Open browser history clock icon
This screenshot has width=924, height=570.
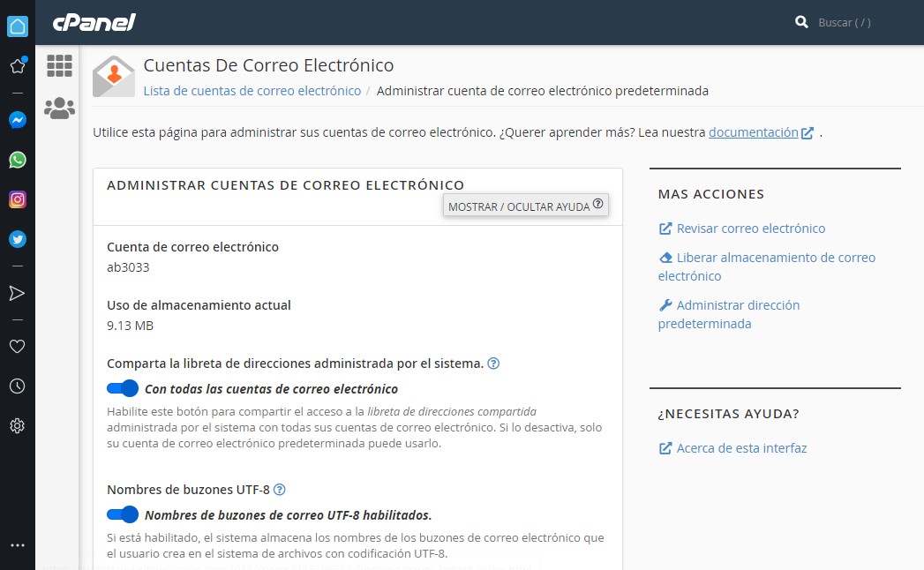click(x=17, y=386)
